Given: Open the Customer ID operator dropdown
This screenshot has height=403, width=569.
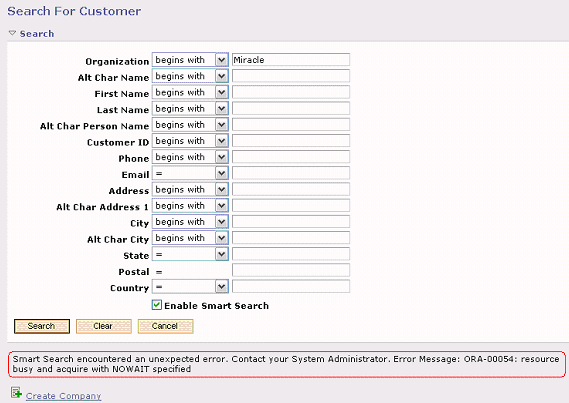Looking at the screenshot, I should pyautogui.click(x=190, y=141).
